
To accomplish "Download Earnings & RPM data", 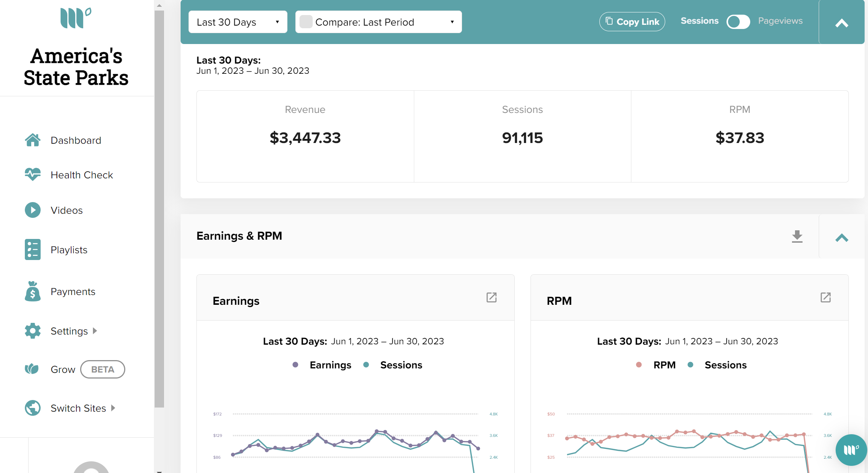I will click(x=797, y=236).
